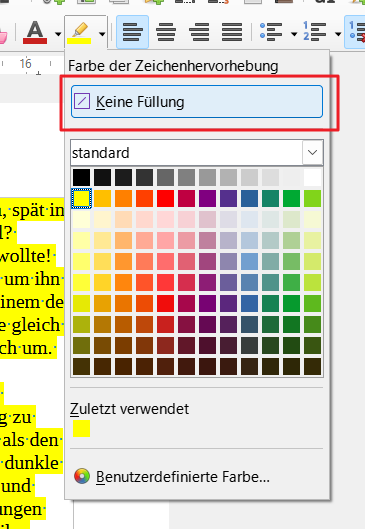Open the bullet list style dropdown
Image resolution: width=365 pixels, height=529 pixels.
click(294, 34)
